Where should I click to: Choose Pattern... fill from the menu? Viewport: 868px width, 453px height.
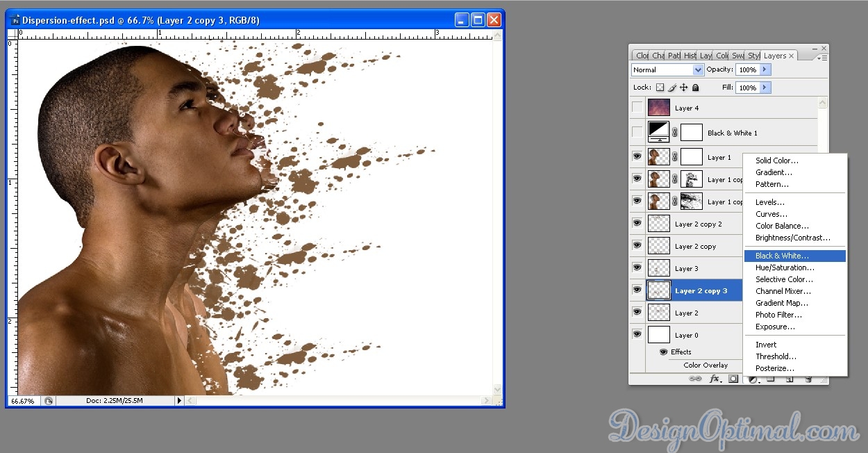click(795, 184)
